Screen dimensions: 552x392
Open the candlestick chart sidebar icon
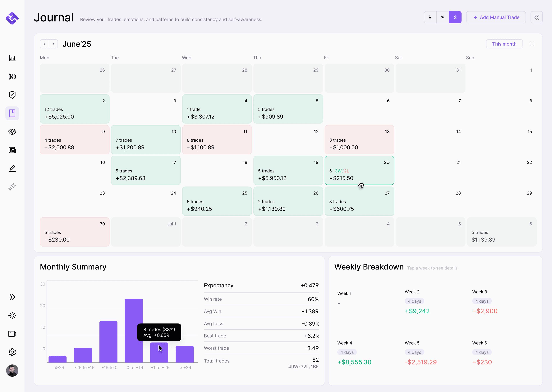pos(12,77)
